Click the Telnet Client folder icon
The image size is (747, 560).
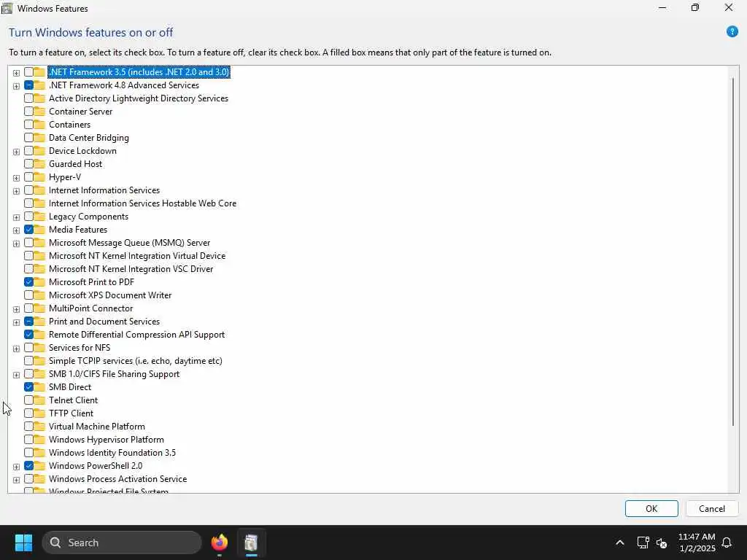pyautogui.click(x=39, y=400)
